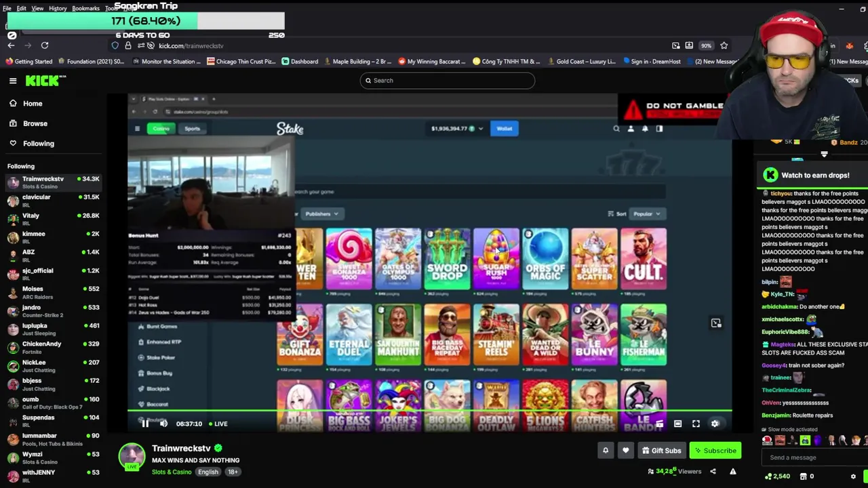
Task: Select withJENNY channel in Following list
Action: (53, 476)
